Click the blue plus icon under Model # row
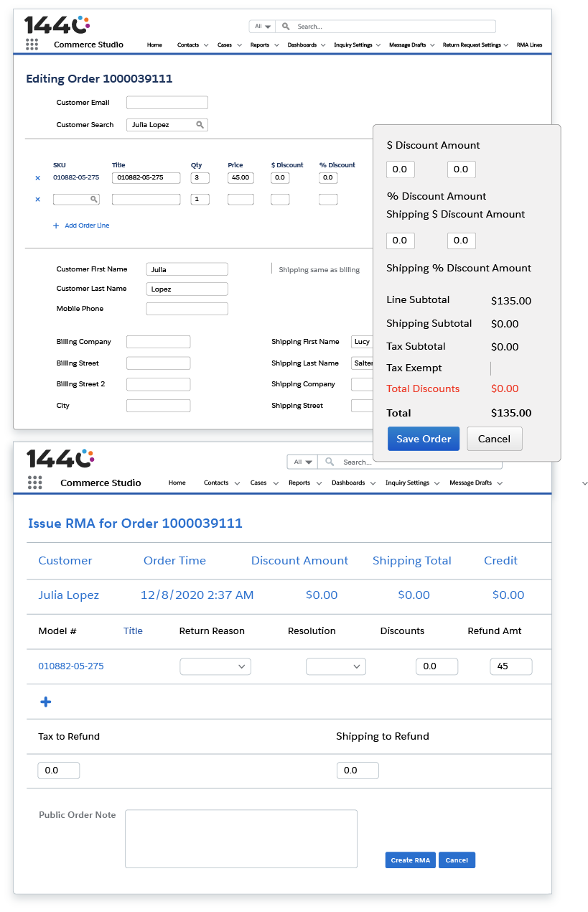 tap(45, 702)
